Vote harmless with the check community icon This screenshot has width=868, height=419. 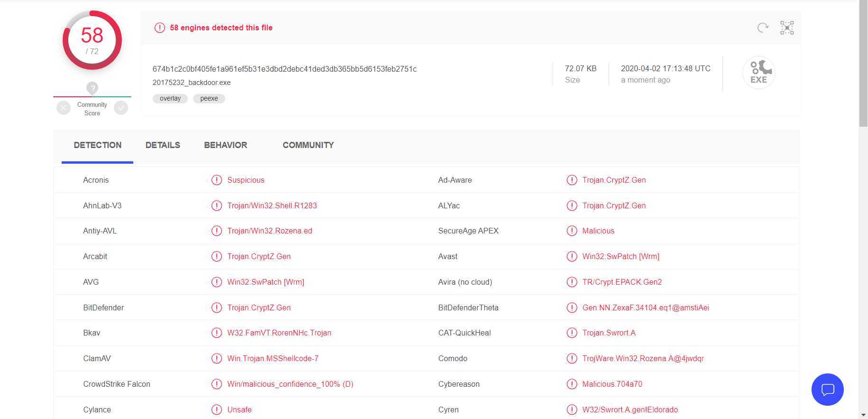121,108
